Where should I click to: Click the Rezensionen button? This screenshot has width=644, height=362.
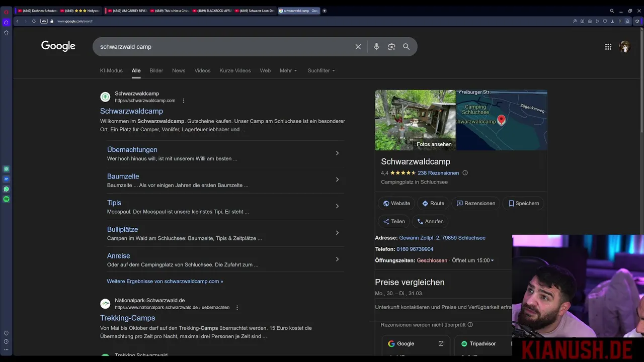(x=476, y=203)
